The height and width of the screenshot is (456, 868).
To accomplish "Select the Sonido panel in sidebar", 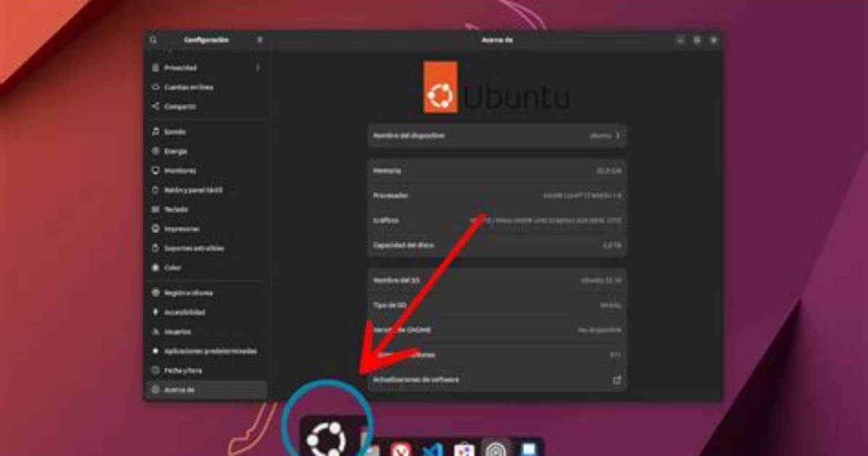I will [206, 131].
